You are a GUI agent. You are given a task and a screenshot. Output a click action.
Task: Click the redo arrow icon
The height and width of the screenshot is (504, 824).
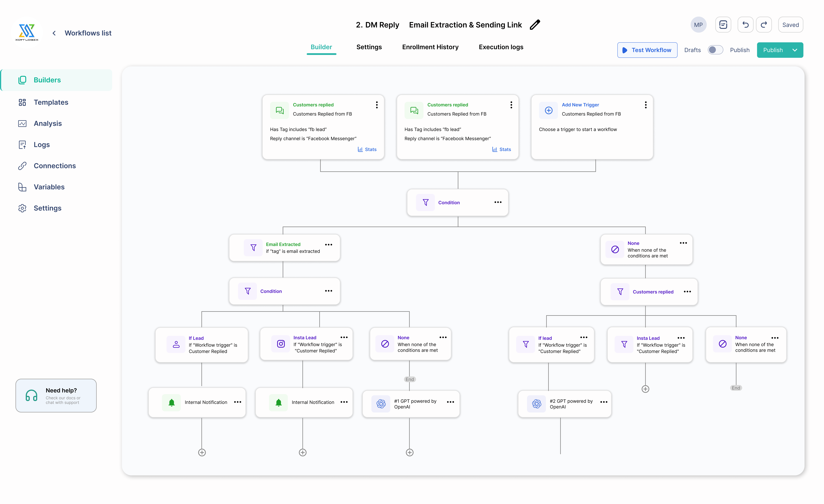(764, 25)
